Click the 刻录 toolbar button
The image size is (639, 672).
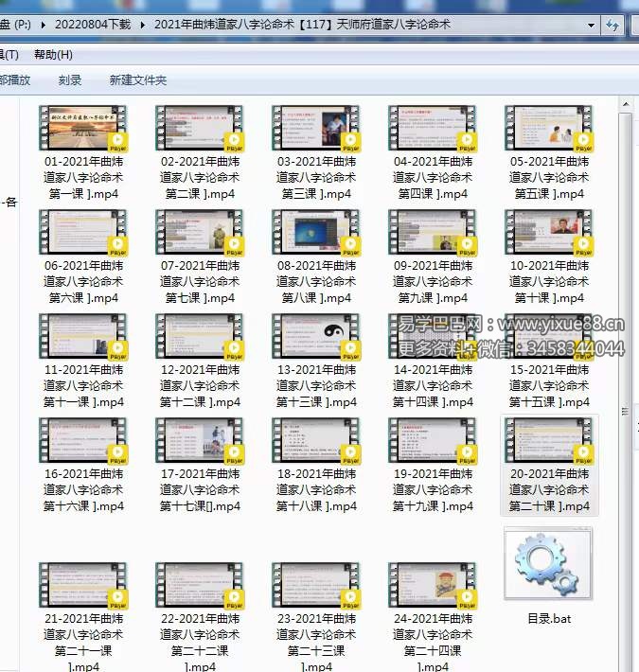click(x=70, y=80)
